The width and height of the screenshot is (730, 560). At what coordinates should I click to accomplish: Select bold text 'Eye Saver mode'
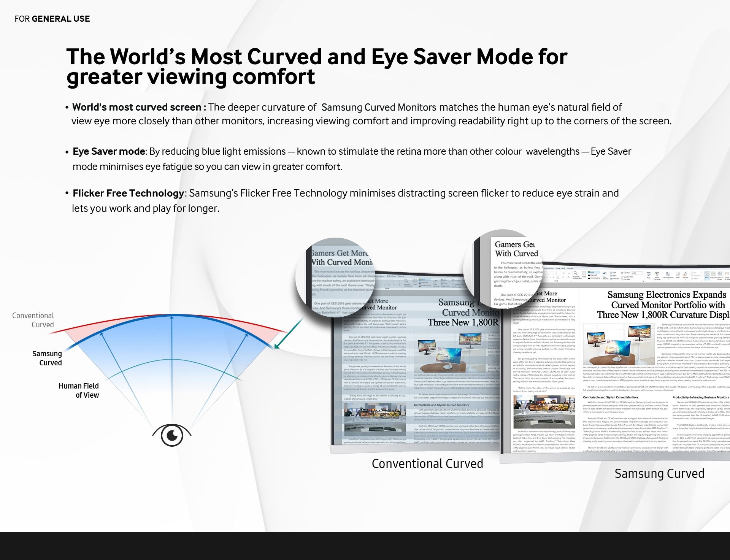[x=109, y=151]
